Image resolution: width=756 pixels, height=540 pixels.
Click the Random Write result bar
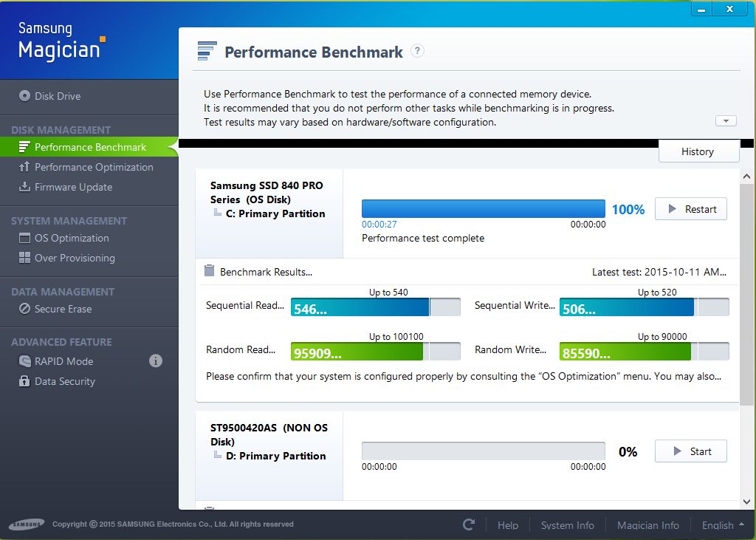644,352
